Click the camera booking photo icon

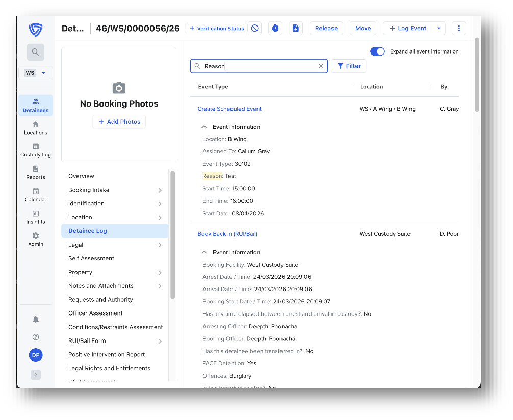coord(119,88)
